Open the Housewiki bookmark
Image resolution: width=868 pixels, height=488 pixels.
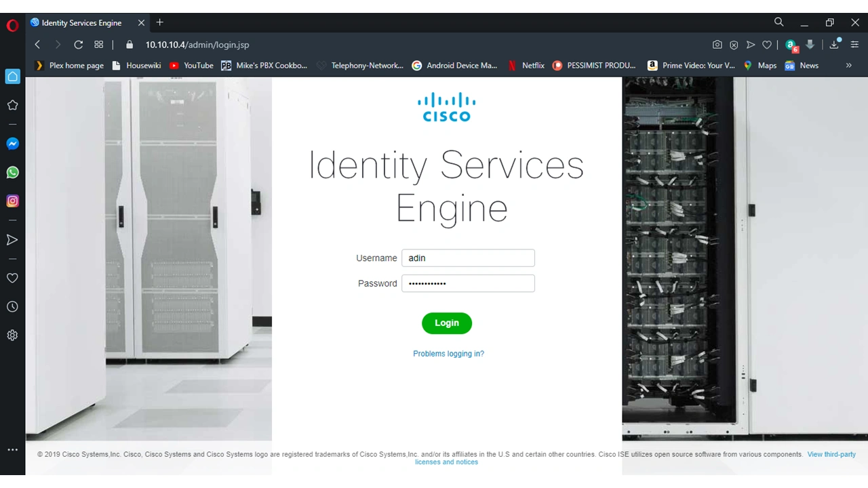(x=136, y=66)
